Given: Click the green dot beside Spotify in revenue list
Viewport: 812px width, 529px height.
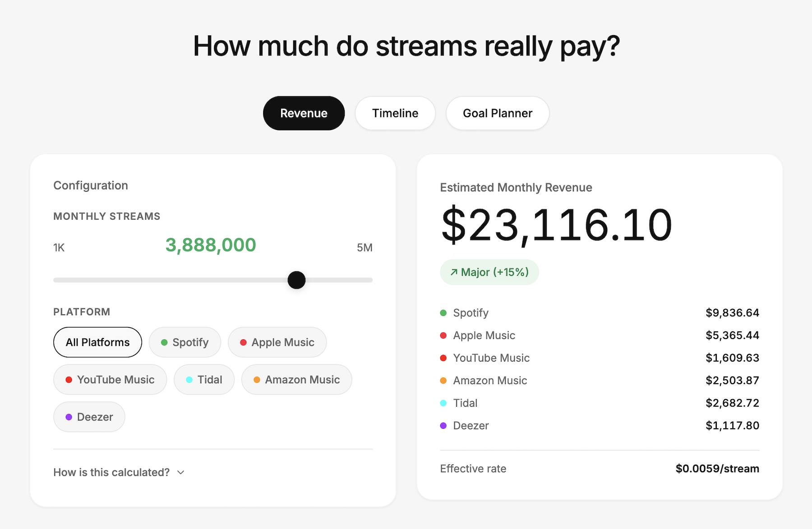Looking at the screenshot, I should (443, 313).
